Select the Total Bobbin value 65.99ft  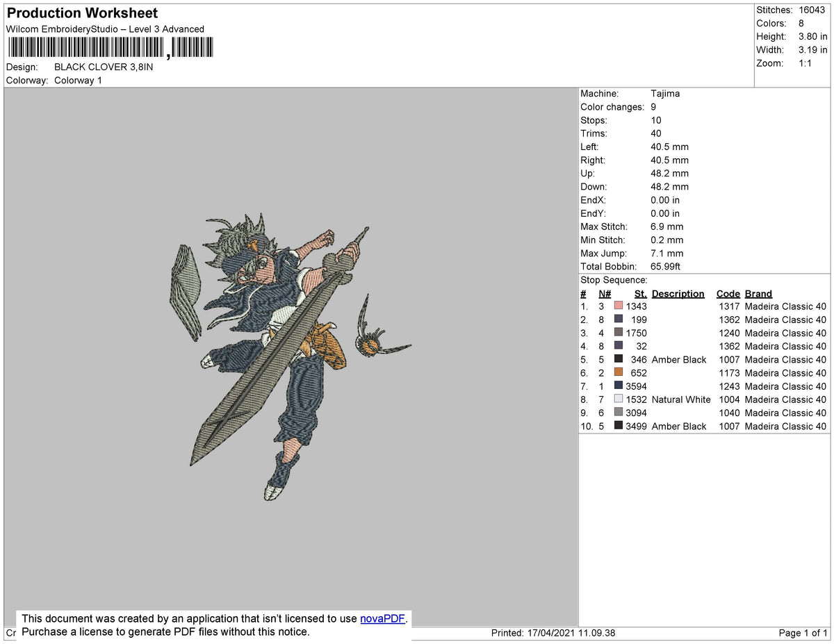(x=668, y=267)
